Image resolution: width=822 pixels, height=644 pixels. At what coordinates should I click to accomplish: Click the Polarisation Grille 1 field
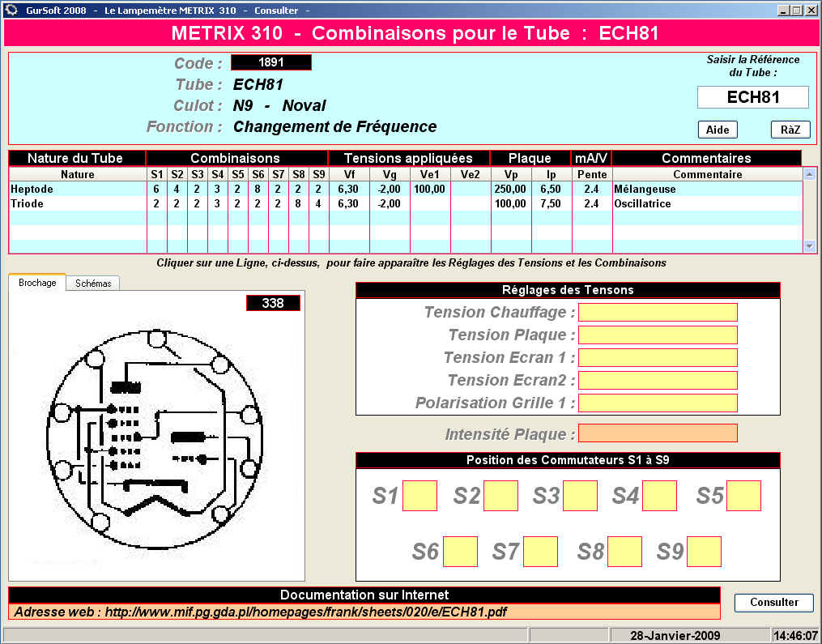pos(657,403)
